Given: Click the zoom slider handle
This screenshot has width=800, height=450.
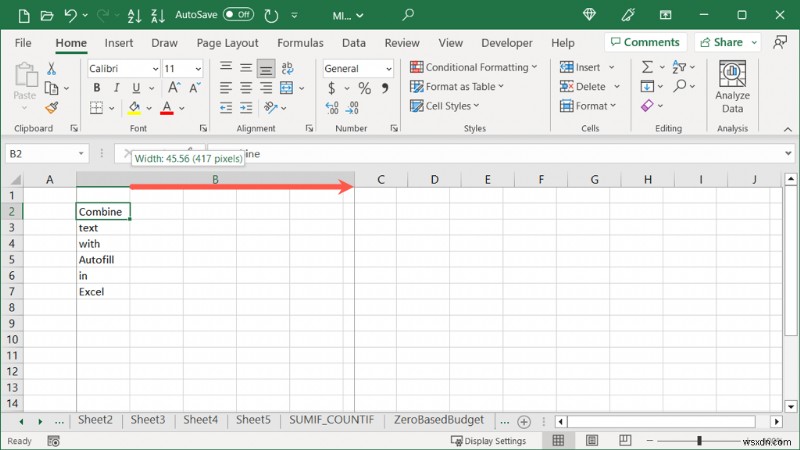Looking at the screenshot, I should coord(699,440).
